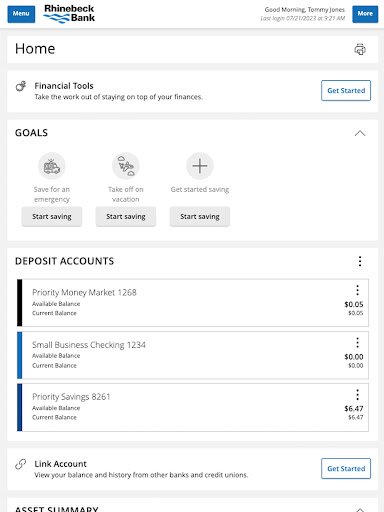Open Priority Money Market 1268 options
The height and width of the screenshot is (512, 384).
click(x=357, y=290)
